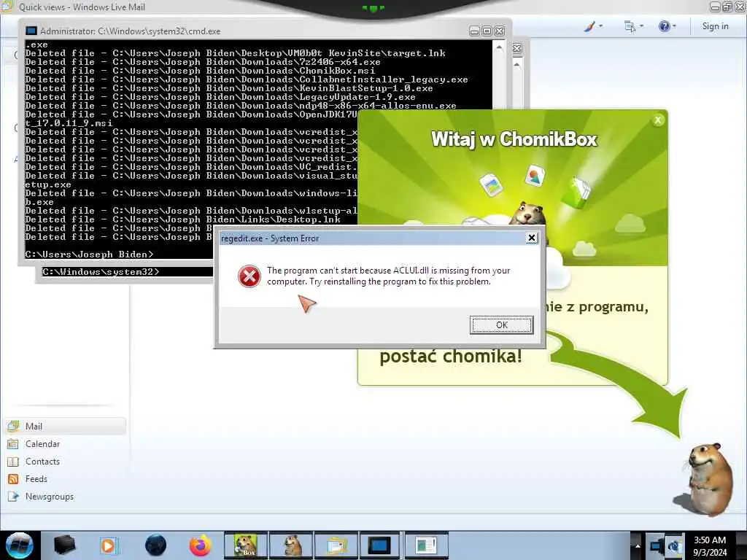
Task: Click the Deleted file Links\Desktop.lnk line
Action: [183, 219]
